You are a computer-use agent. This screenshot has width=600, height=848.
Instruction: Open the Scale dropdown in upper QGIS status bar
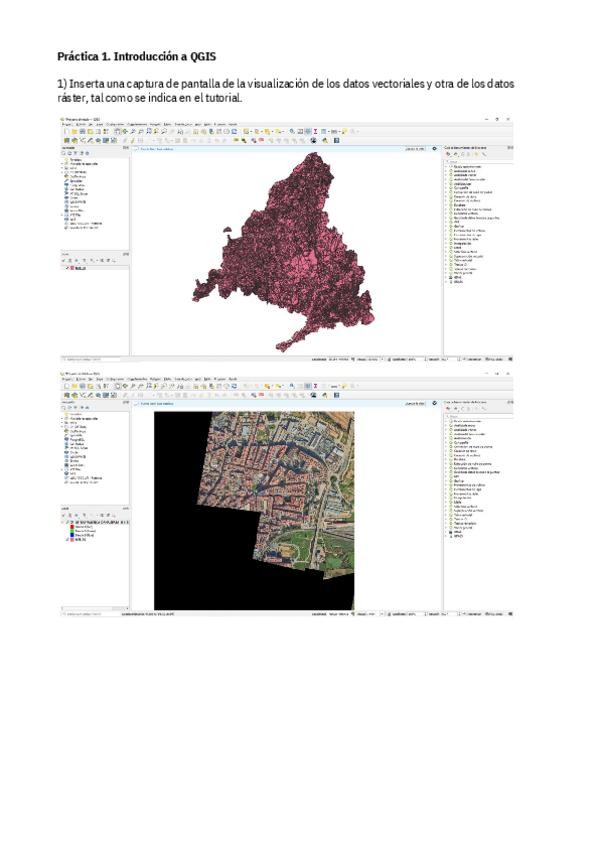point(373,358)
